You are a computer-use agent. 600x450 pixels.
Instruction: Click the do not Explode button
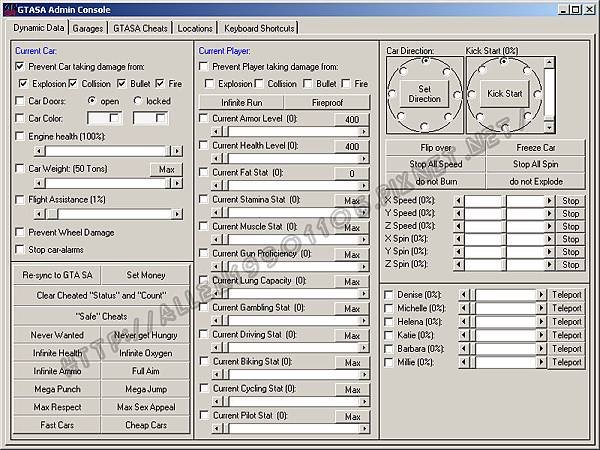(x=535, y=181)
